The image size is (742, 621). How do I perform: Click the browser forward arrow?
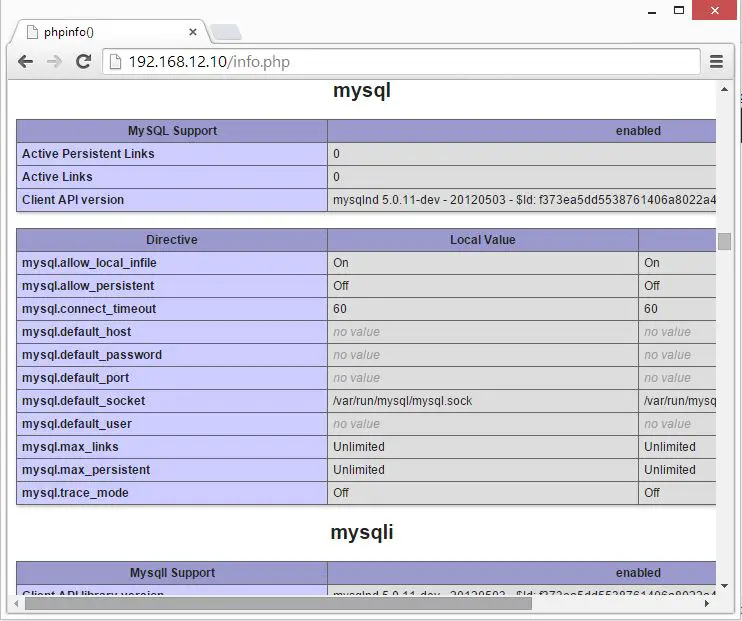pos(54,62)
